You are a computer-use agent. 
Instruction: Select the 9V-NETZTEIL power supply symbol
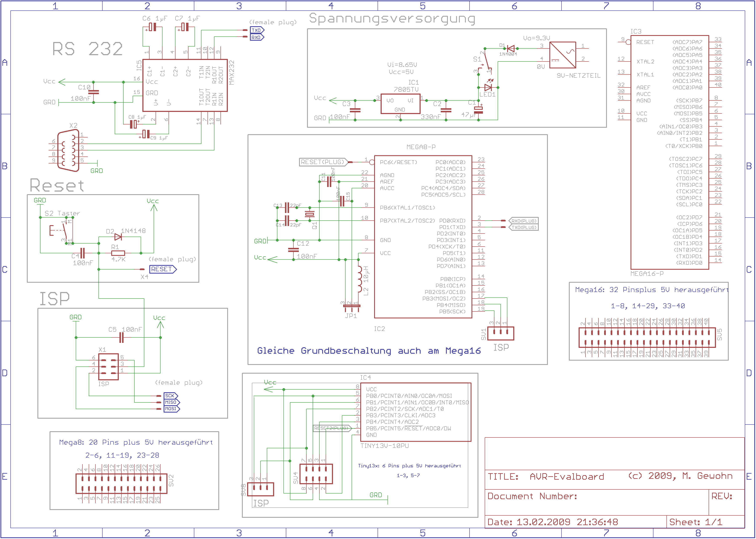click(563, 55)
